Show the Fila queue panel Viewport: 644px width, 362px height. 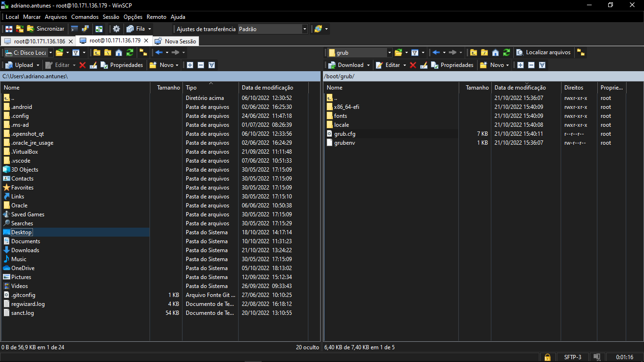(135, 29)
